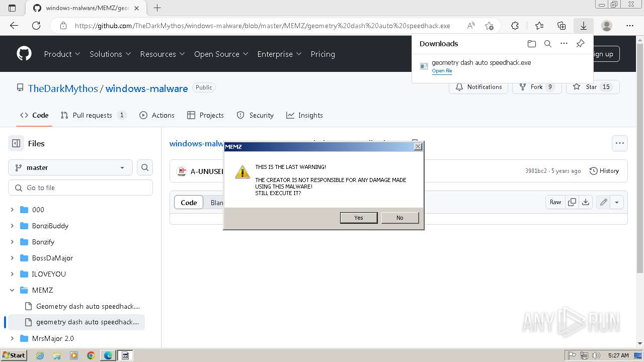Open Chrome from the taskbar

coord(91,355)
